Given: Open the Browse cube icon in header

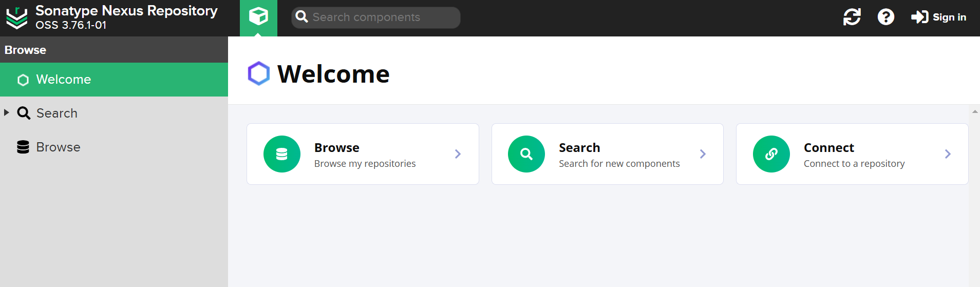Looking at the screenshot, I should 258,17.
